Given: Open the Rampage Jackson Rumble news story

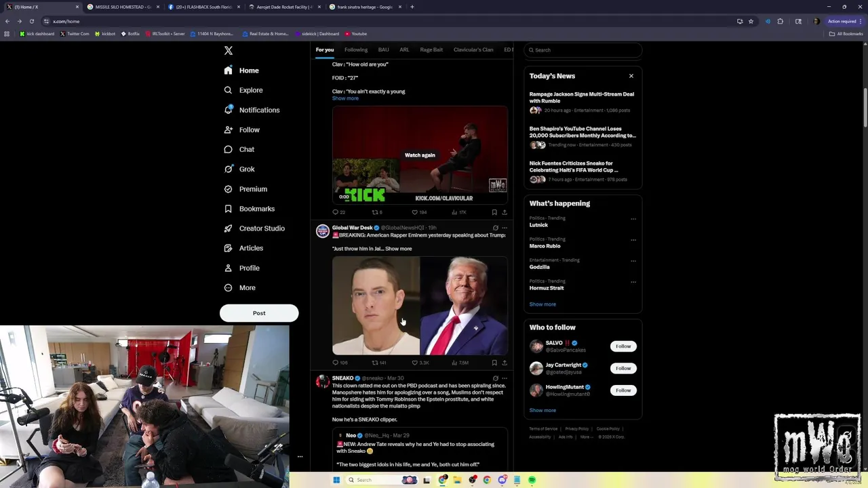Looking at the screenshot, I should [583, 102].
